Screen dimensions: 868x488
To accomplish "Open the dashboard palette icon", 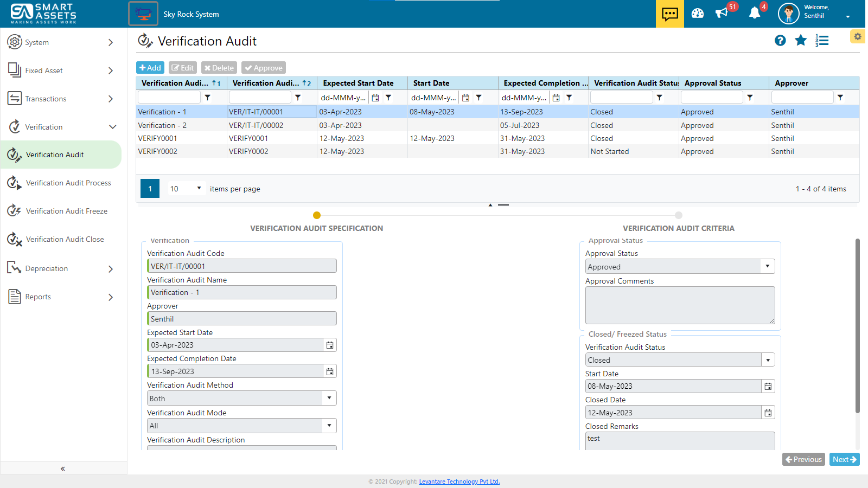I will (698, 14).
